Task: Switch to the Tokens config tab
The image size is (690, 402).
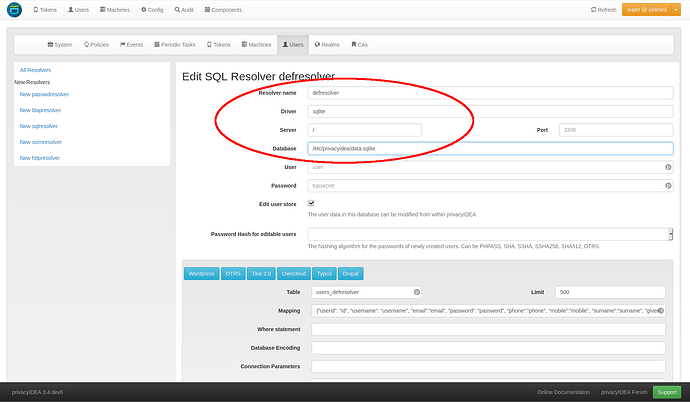Action: click(219, 45)
